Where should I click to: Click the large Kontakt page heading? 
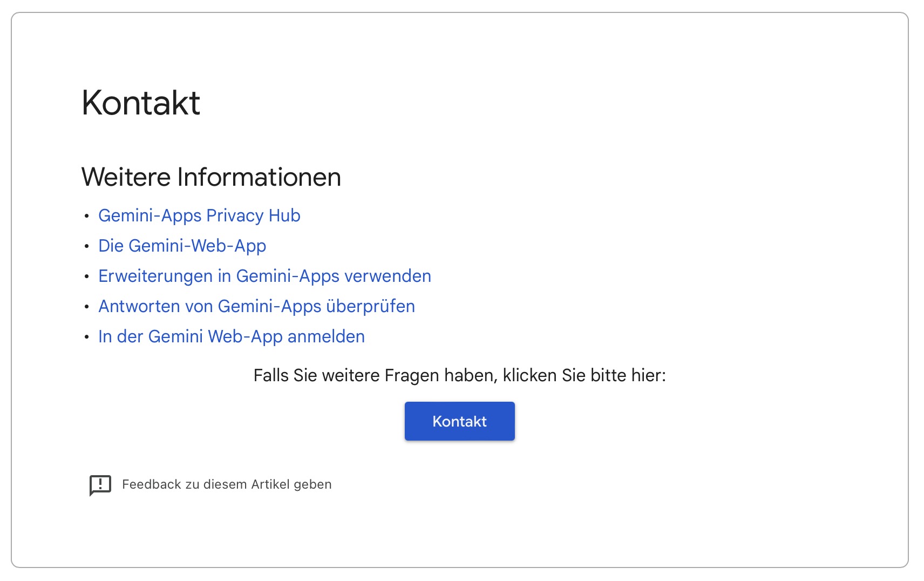141,103
